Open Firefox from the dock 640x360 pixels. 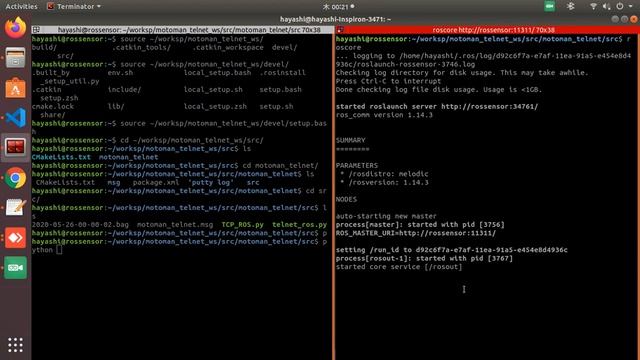(x=15, y=28)
